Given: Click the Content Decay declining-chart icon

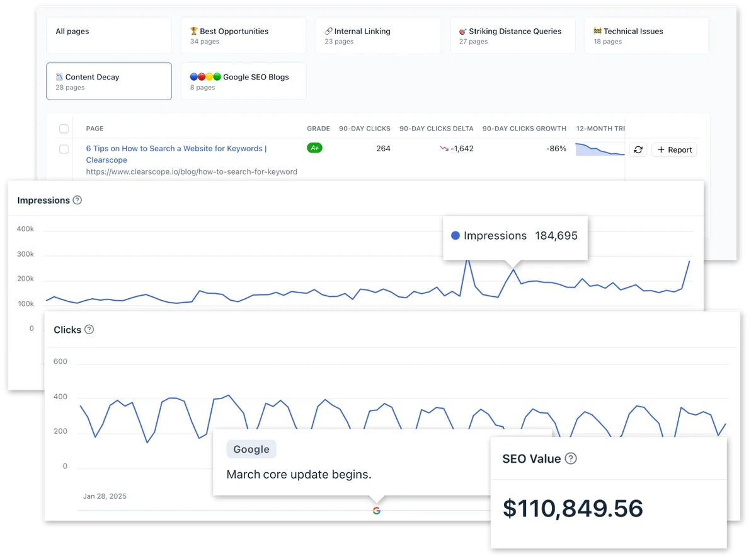Looking at the screenshot, I should pyautogui.click(x=58, y=76).
